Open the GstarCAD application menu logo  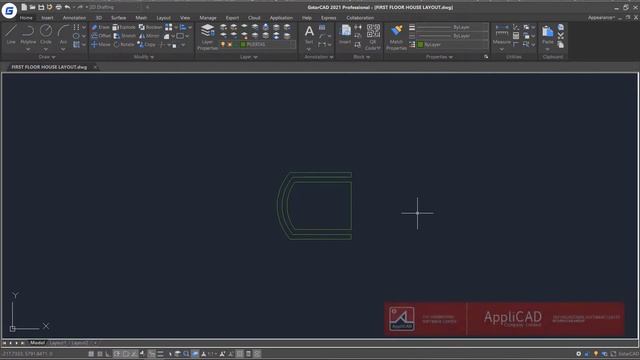pyautogui.click(x=9, y=11)
